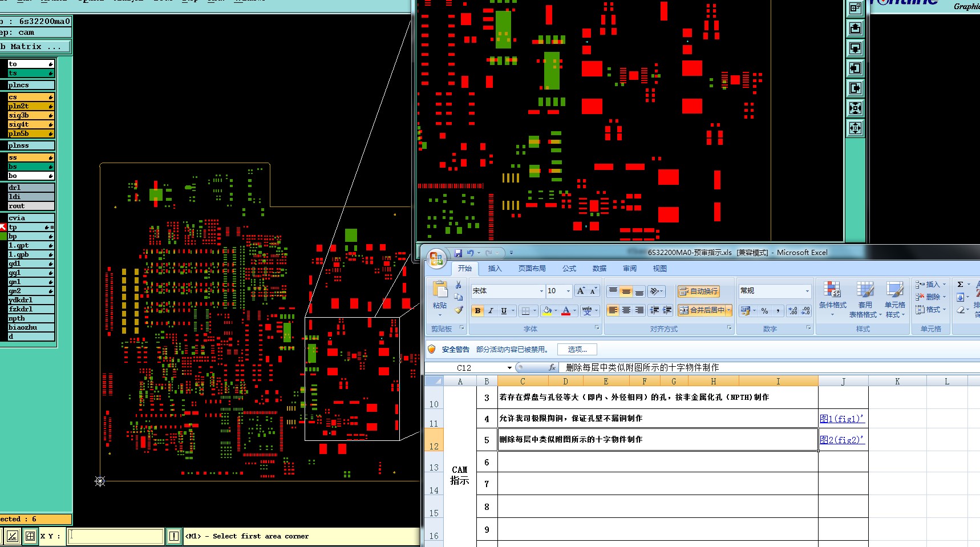Click the third icon in the graphic panel toolbar
This screenshot has height=547, width=980.
(x=855, y=48)
